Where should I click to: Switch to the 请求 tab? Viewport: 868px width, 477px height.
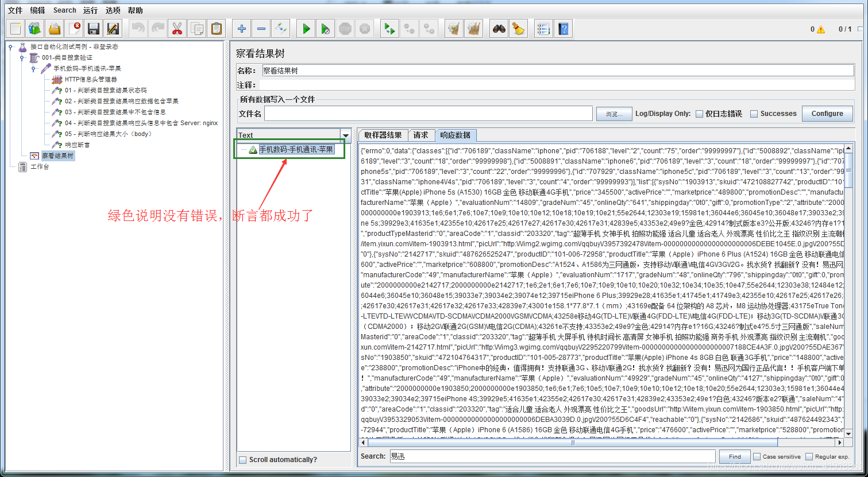click(x=421, y=135)
